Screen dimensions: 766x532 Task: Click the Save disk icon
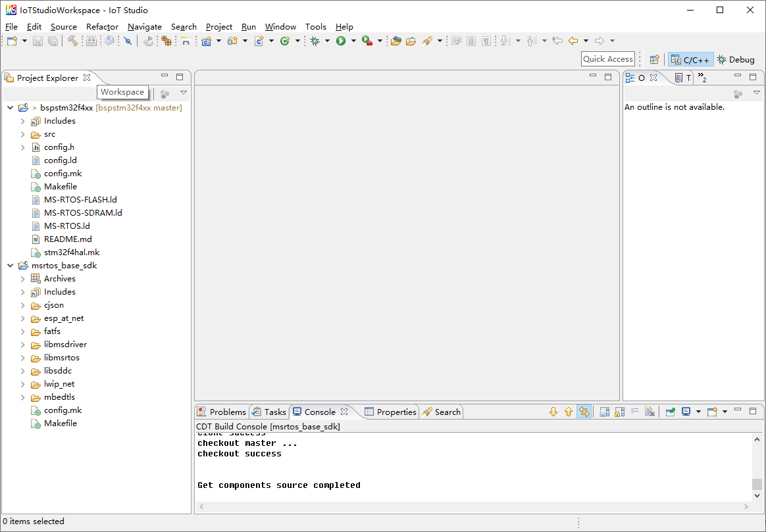tap(38, 41)
